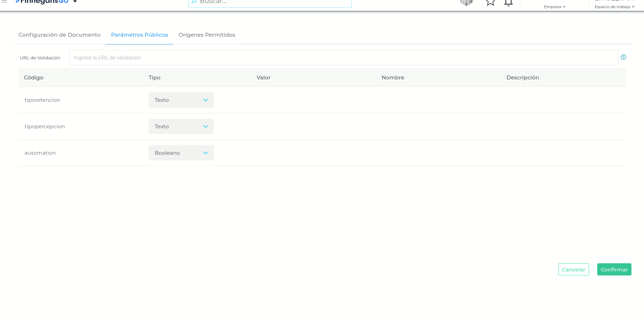644x324 pixels.
Task: Open the Tipo dropdown for tipopercepcion
Action: point(181,127)
